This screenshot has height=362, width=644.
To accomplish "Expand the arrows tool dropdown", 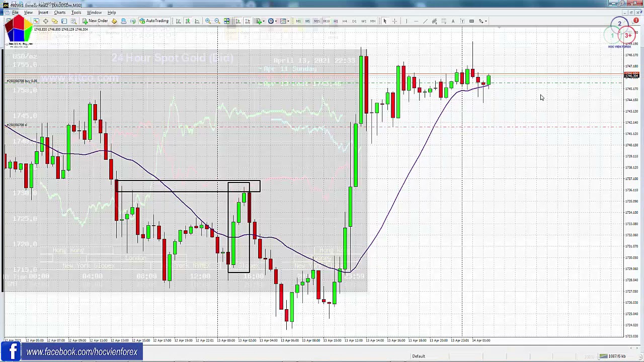I will (x=486, y=21).
